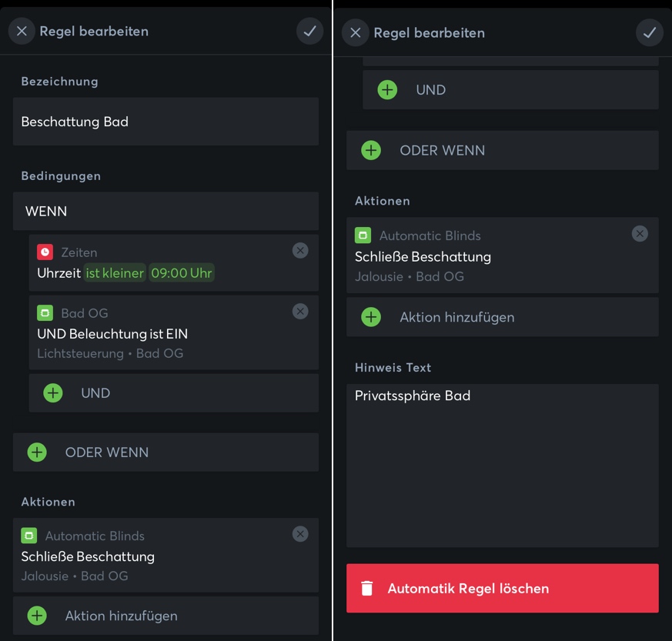Image resolution: width=672 pixels, height=641 pixels.
Task: Close the rule editor in left panel
Action: tap(22, 31)
